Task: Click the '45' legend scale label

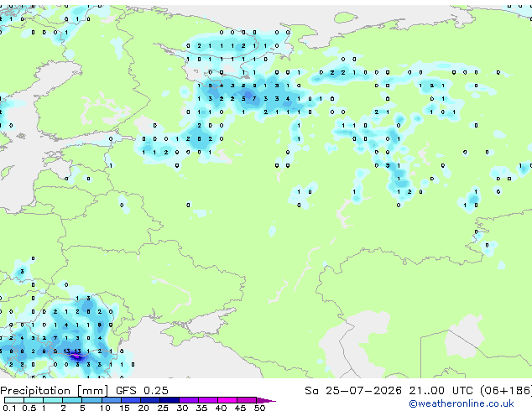Action: [x=240, y=408]
